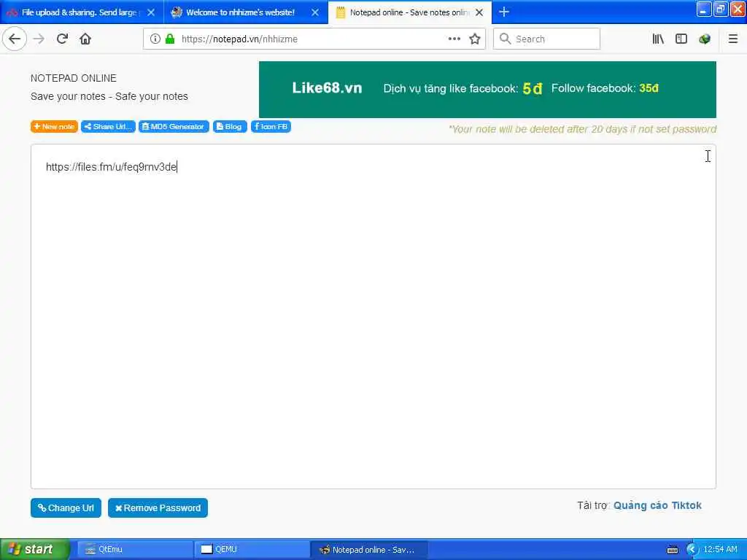Viewport: 747px width, 560px height.
Task: Switch to QtEmu taskbar window
Action: click(134, 549)
